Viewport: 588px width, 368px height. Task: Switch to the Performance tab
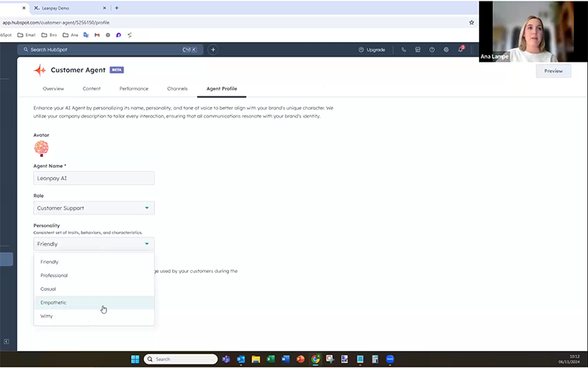[x=134, y=88]
